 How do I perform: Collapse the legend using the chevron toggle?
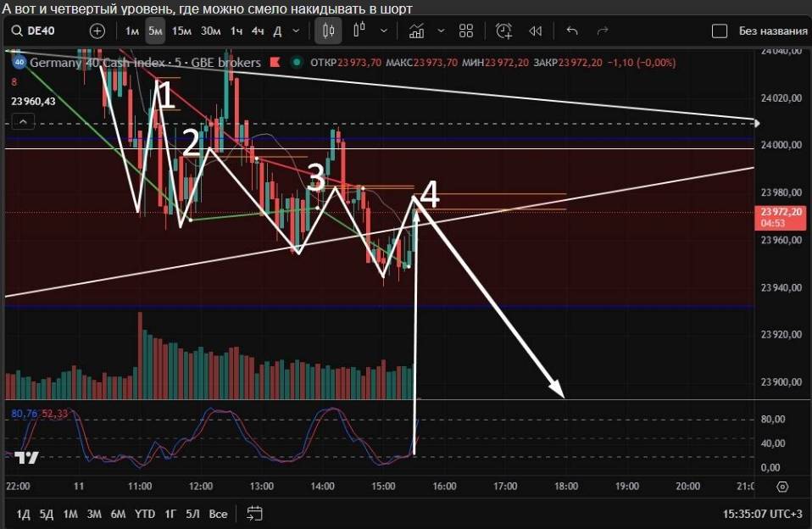(25, 122)
